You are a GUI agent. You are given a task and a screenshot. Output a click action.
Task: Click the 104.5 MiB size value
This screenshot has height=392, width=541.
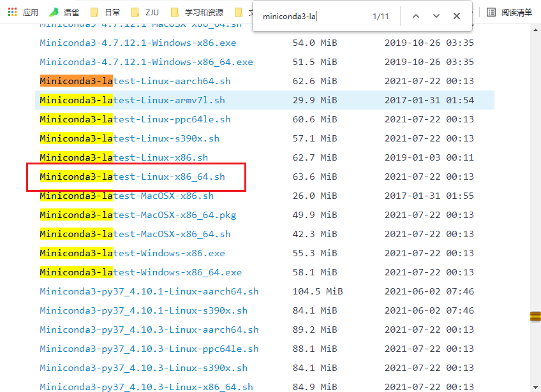coord(318,291)
